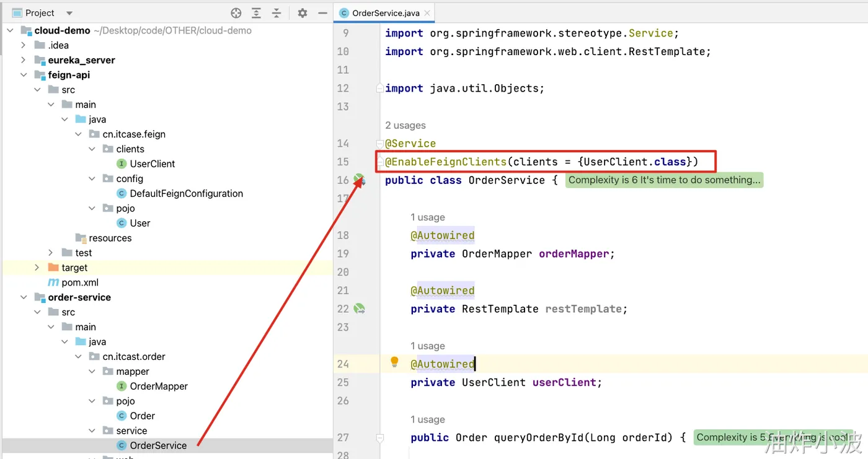Viewport: 868px width, 459px height.
Task: Click the autowired gutter icon on line 22
Action: pyautogui.click(x=359, y=308)
